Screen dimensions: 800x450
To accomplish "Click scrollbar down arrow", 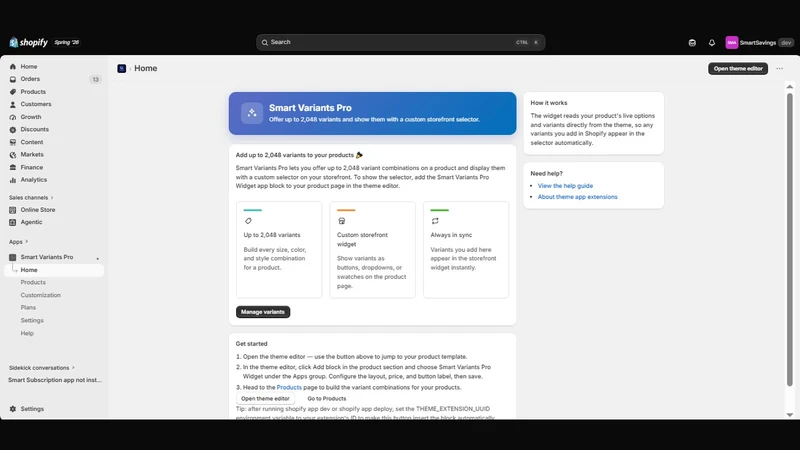I will click(789, 415).
